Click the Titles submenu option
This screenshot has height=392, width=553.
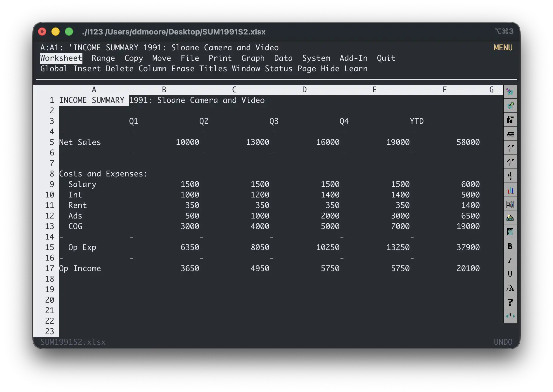click(x=213, y=69)
